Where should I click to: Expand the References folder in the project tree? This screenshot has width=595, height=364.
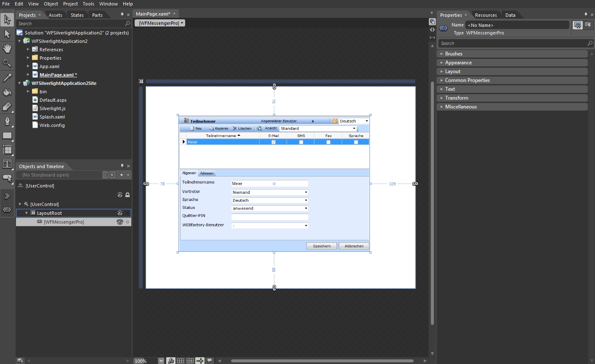tap(28, 50)
